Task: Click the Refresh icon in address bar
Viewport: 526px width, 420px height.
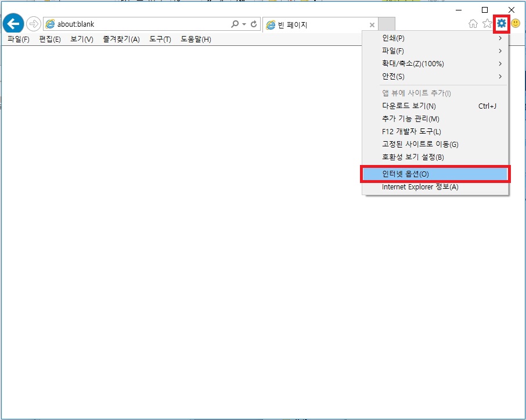Action: 254,24
